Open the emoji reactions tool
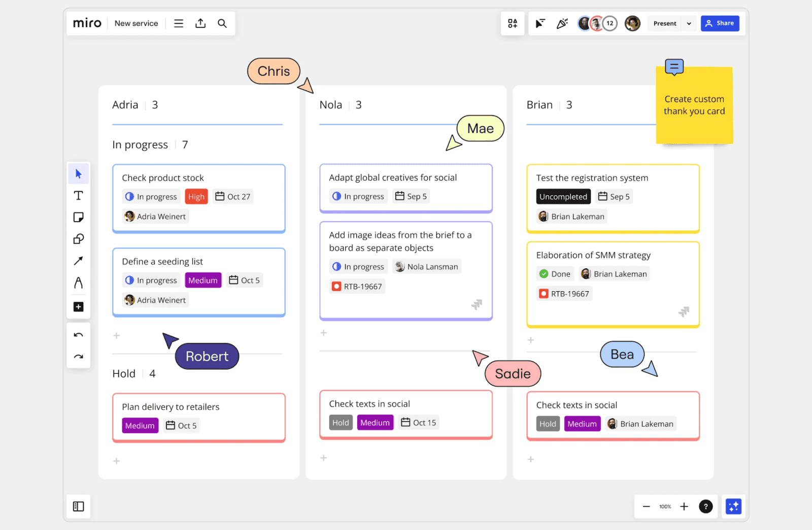This screenshot has height=530, width=812. tap(562, 23)
